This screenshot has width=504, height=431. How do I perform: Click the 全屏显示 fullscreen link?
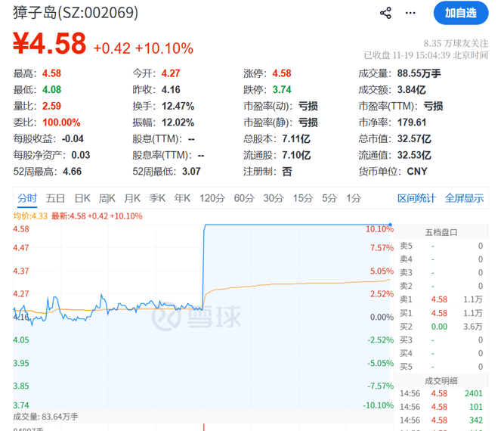tap(464, 198)
